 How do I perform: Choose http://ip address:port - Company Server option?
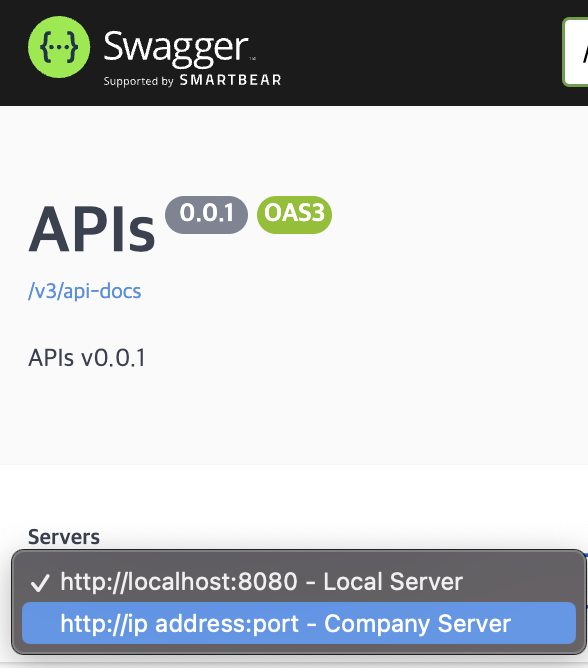click(299, 623)
